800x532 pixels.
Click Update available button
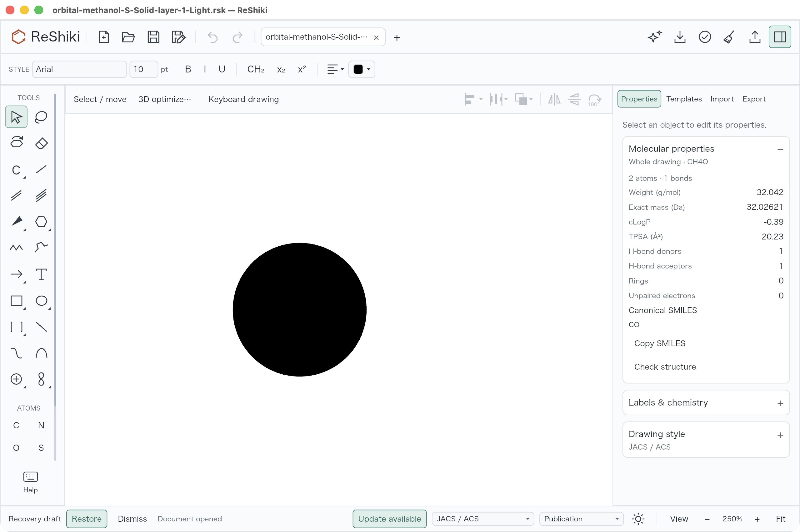click(389, 519)
